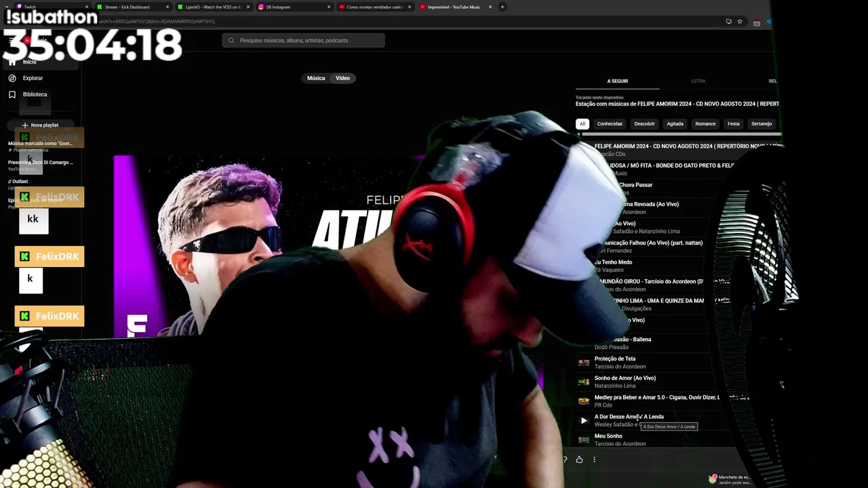Select the Romance filter chip
The height and width of the screenshot is (488, 868).
click(705, 124)
